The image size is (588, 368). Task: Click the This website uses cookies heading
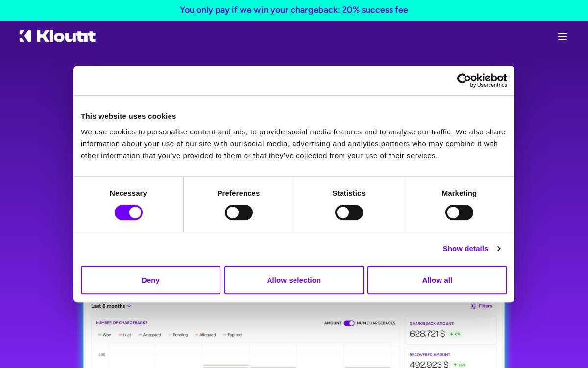(128, 116)
